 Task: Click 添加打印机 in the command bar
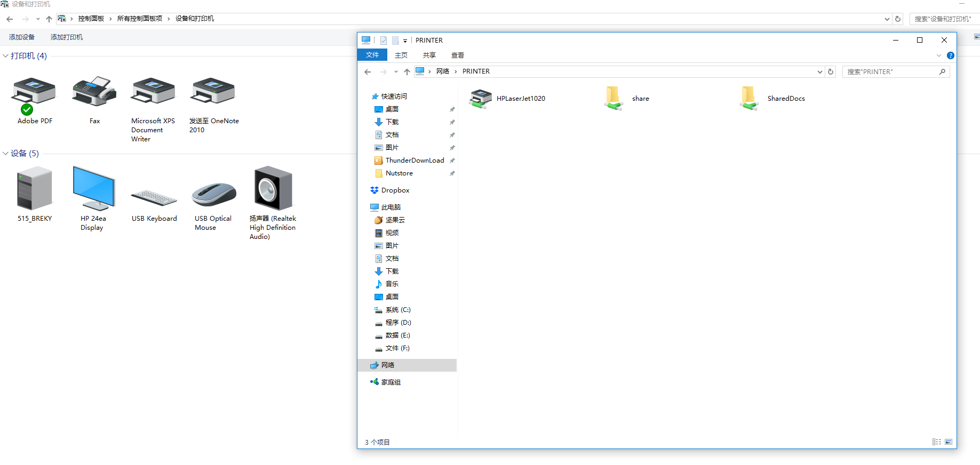coord(67,37)
